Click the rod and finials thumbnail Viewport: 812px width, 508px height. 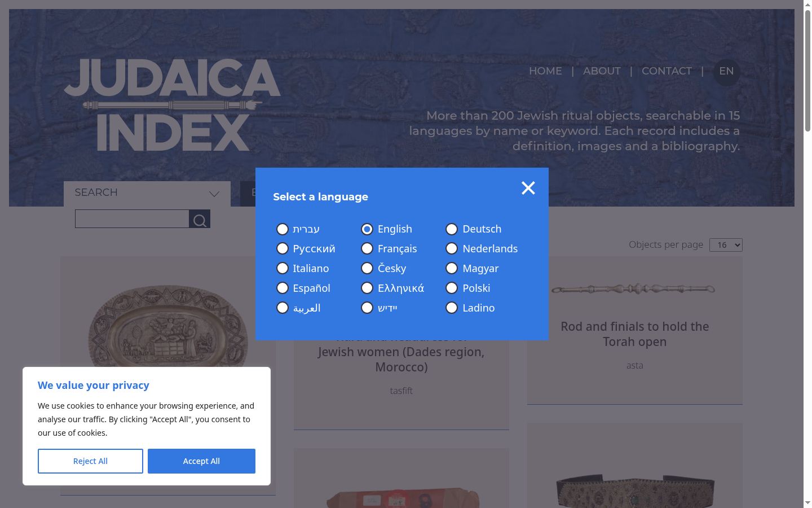[634, 289]
